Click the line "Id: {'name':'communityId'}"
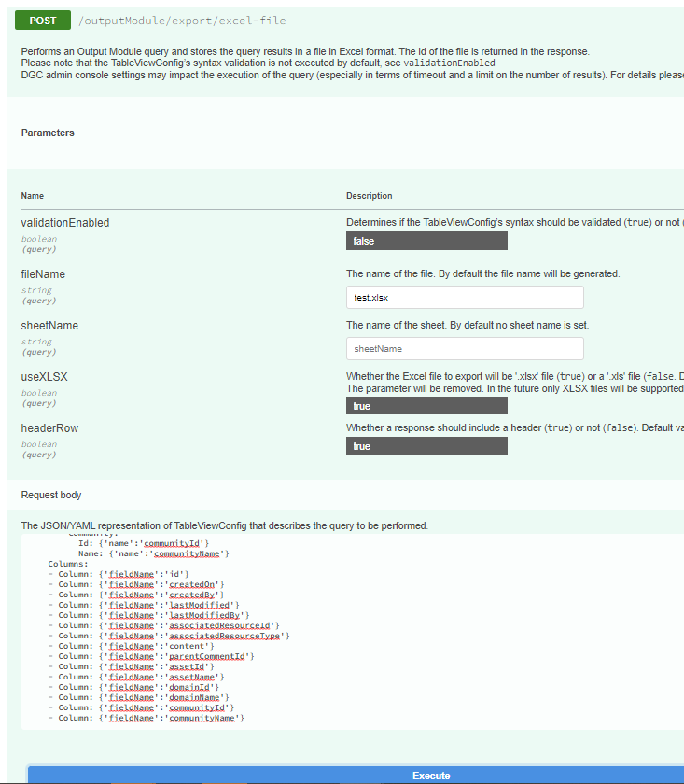Viewport: 684px width, 784px height. pos(144,543)
